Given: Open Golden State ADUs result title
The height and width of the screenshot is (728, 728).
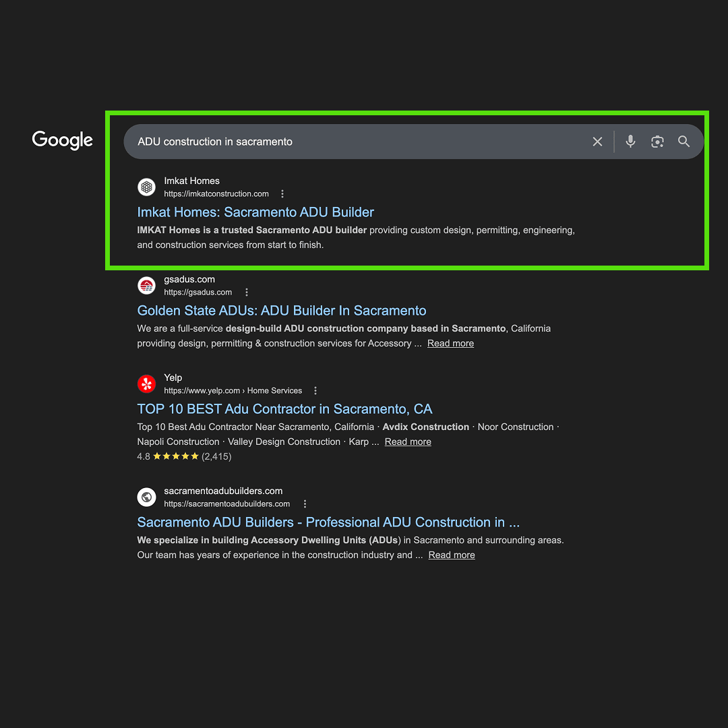Looking at the screenshot, I should click(281, 311).
